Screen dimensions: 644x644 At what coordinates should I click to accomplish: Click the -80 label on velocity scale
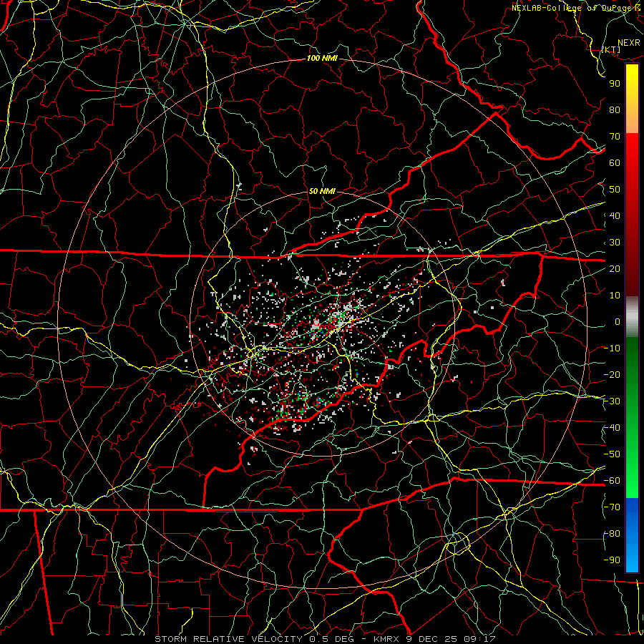click(x=612, y=534)
